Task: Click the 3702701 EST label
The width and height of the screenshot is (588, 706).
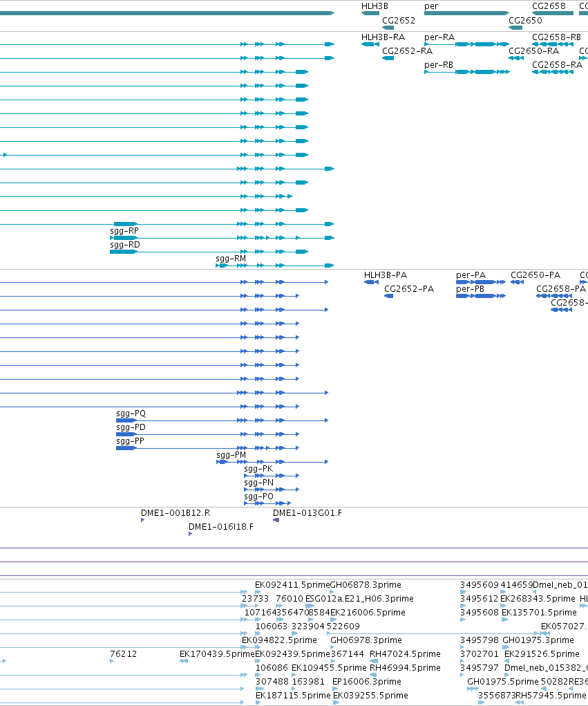Action: (x=479, y=654)
